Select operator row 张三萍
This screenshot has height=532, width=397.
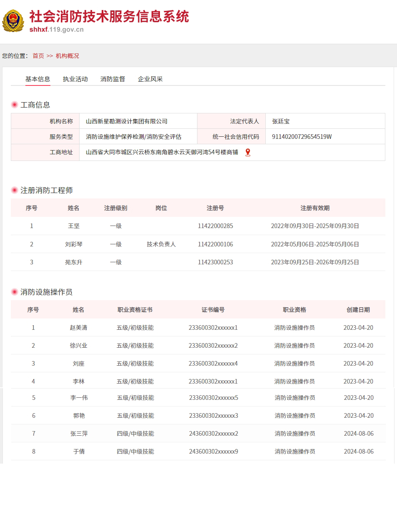click(198, 434)
